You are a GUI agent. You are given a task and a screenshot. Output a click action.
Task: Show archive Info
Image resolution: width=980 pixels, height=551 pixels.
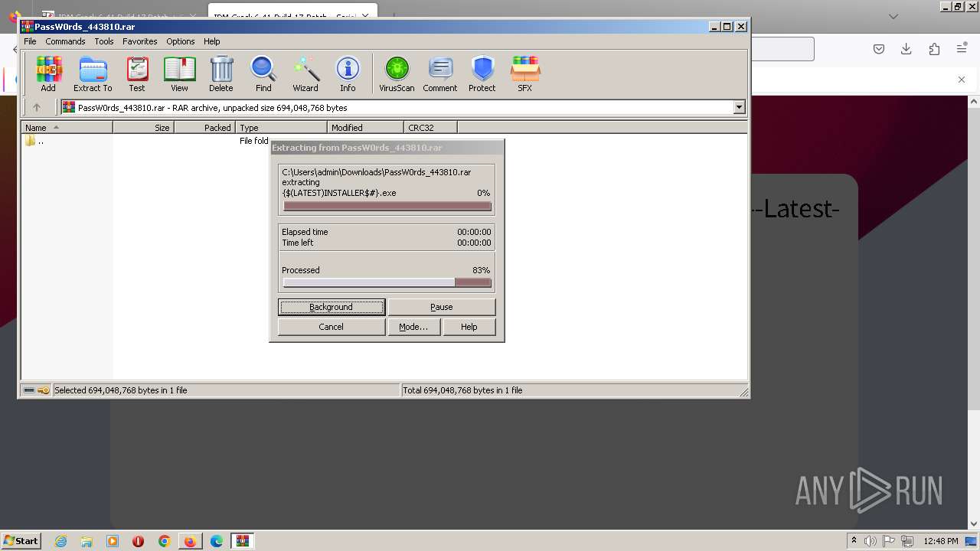tap(348, 74)
